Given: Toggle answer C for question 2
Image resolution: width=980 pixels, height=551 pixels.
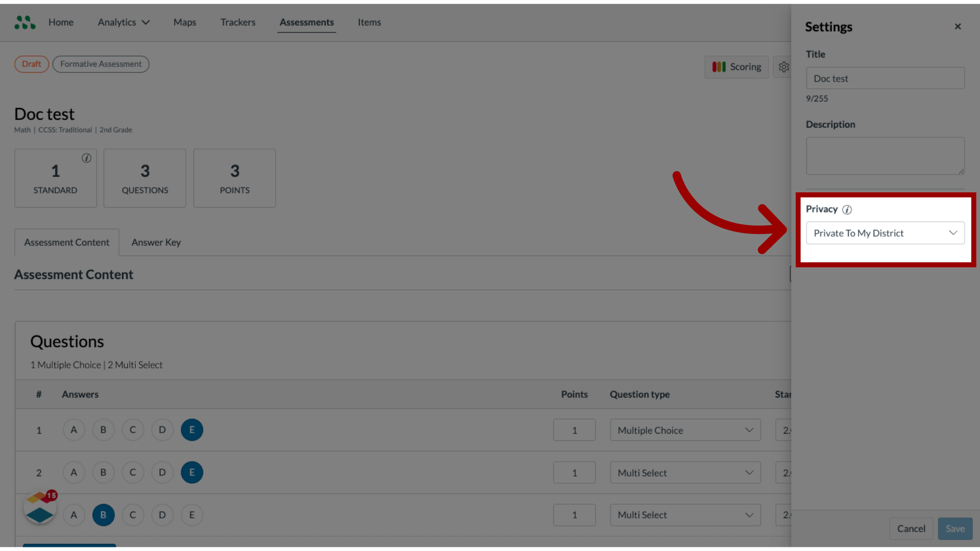Looking at the screenshot, I should click(133, 472).
